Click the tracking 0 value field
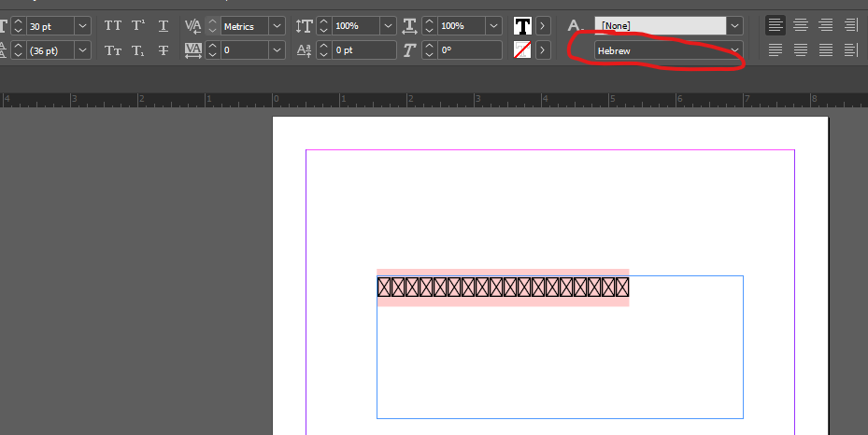 tap(245, 50)
